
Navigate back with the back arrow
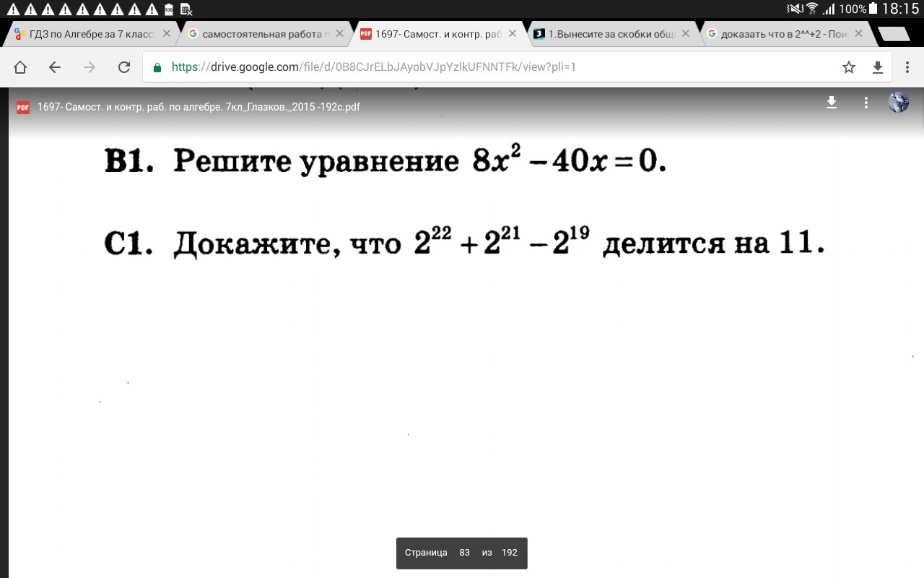(x=55, y=67)
